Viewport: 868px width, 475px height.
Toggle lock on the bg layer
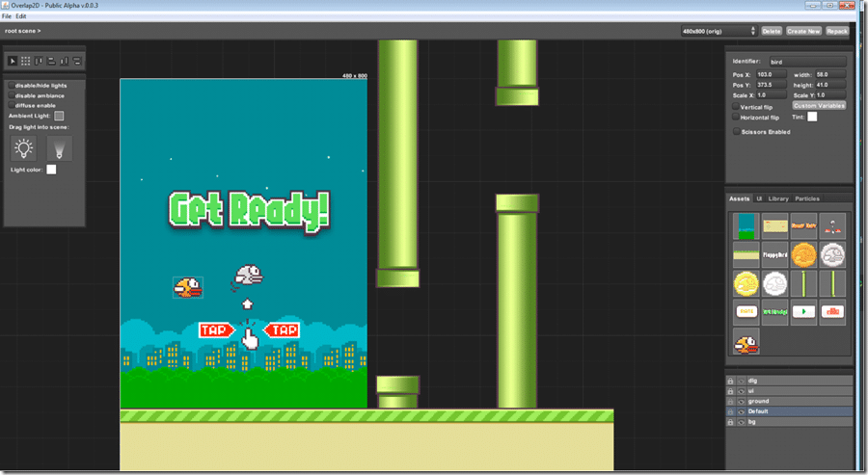pos(730,422)
